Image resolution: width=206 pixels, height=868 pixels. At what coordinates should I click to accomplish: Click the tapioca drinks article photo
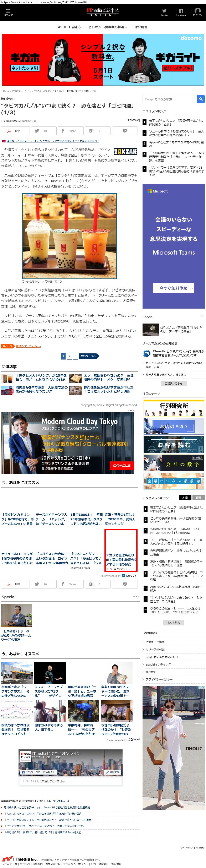tap(69, 236)
